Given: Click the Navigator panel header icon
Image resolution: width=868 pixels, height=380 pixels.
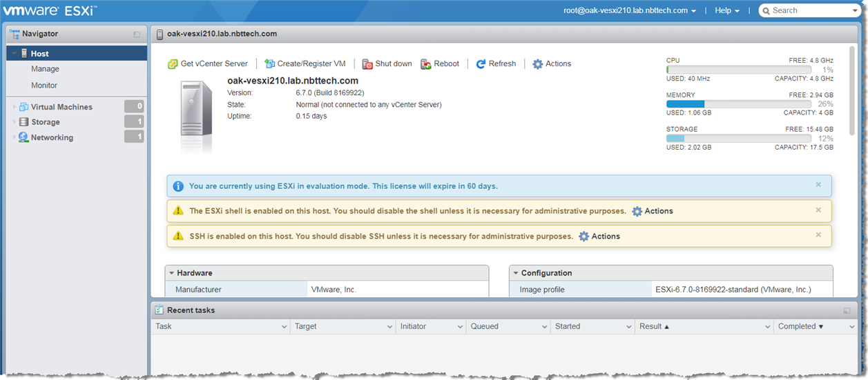Looking at the screenshot, I should point(14,34).
